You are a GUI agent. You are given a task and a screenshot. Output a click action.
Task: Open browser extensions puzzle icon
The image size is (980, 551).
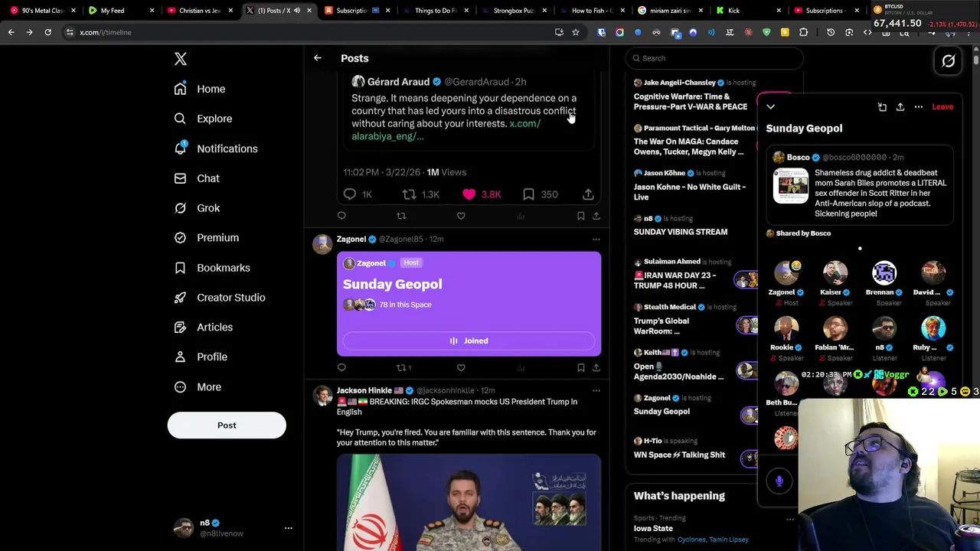(803, 32)
